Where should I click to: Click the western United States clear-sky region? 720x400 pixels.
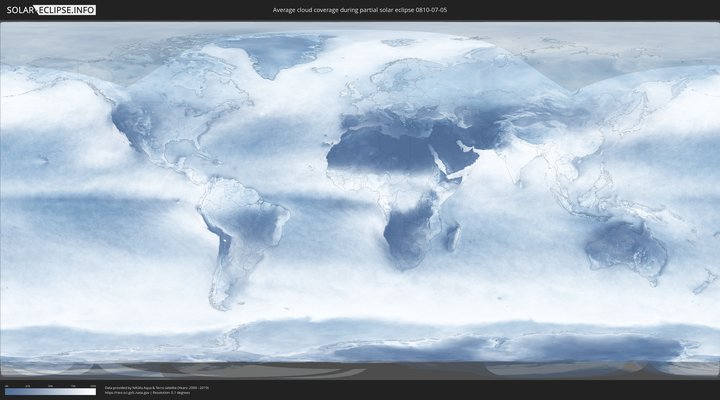click(x=130, y=125)
